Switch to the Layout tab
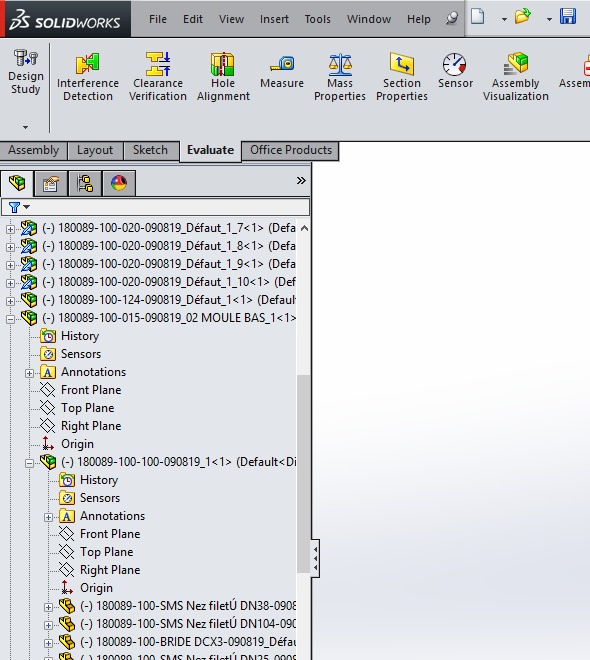This screenshot has height=660, width=590. click(95, 150)
